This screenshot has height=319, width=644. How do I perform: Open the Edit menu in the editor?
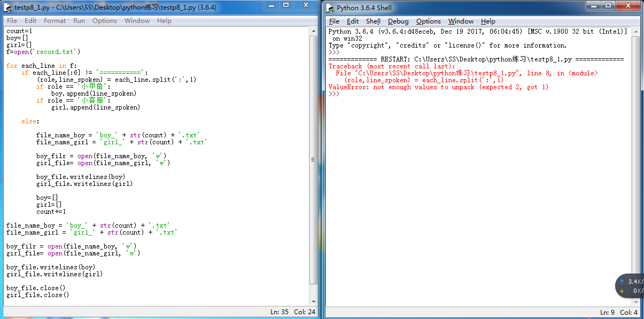coord(30,20)
